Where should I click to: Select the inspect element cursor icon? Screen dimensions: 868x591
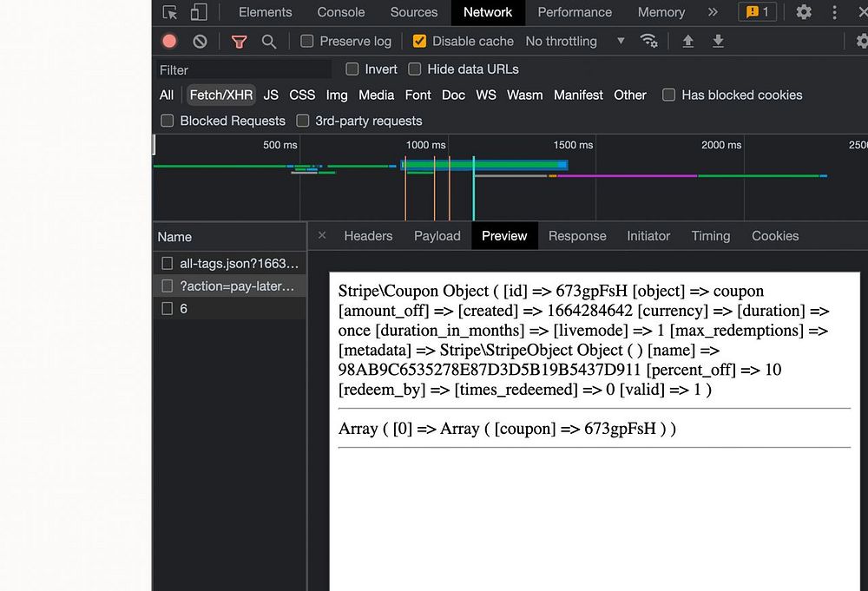[x=170, y=12]
